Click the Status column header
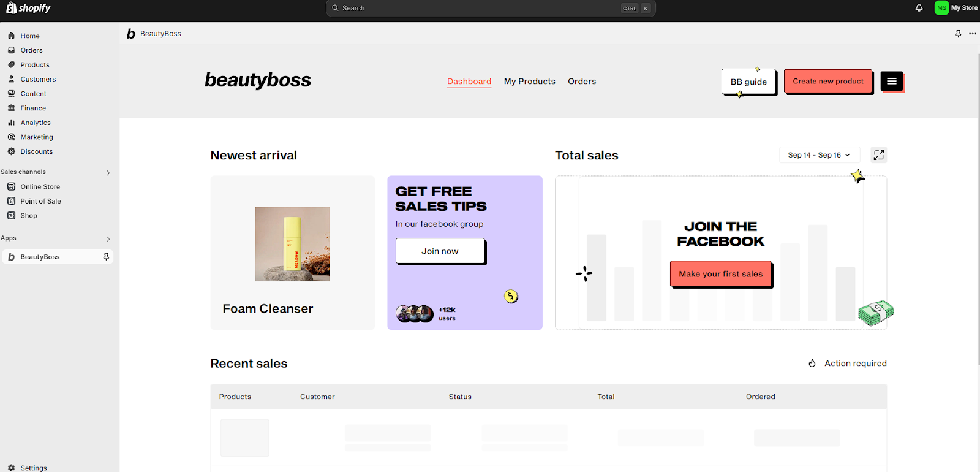Viewport: 980px width, 472px height. tap(460, 397)
